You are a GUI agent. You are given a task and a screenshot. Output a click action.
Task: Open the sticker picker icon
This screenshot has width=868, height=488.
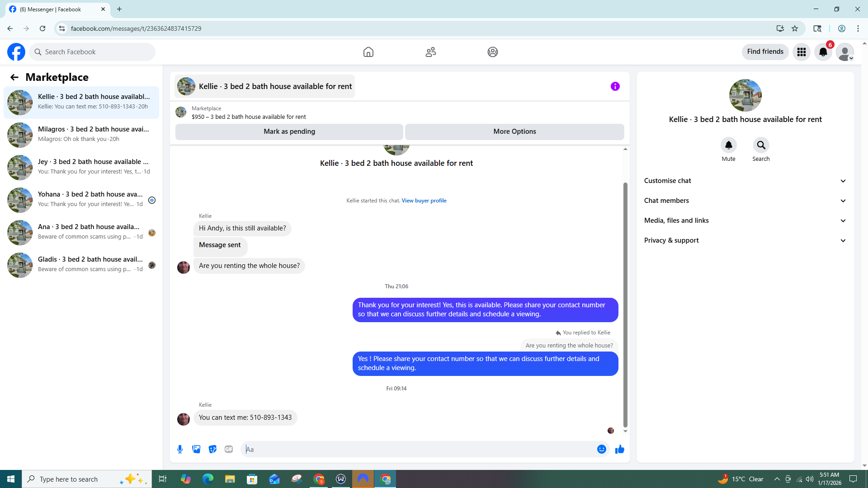212,449
